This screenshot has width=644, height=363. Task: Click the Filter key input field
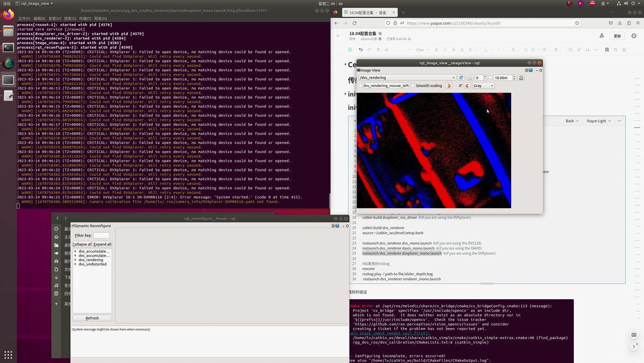click(101, 235)
